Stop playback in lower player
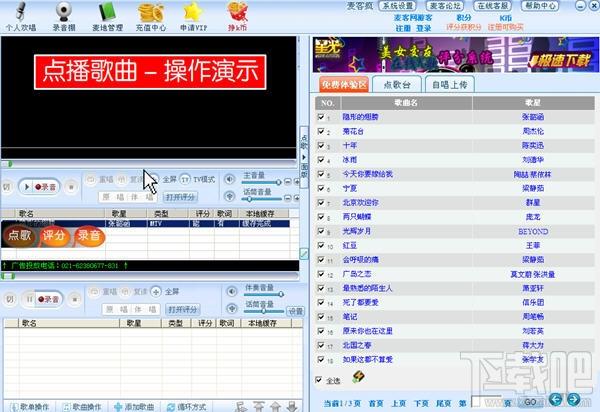 coord(75,299)
